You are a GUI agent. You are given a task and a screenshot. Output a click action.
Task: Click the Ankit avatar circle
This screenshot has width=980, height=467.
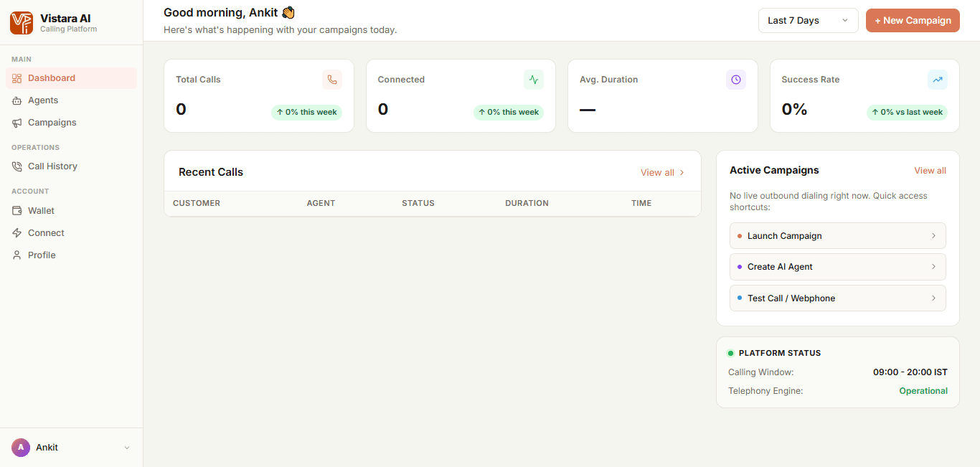click(21, 448)
